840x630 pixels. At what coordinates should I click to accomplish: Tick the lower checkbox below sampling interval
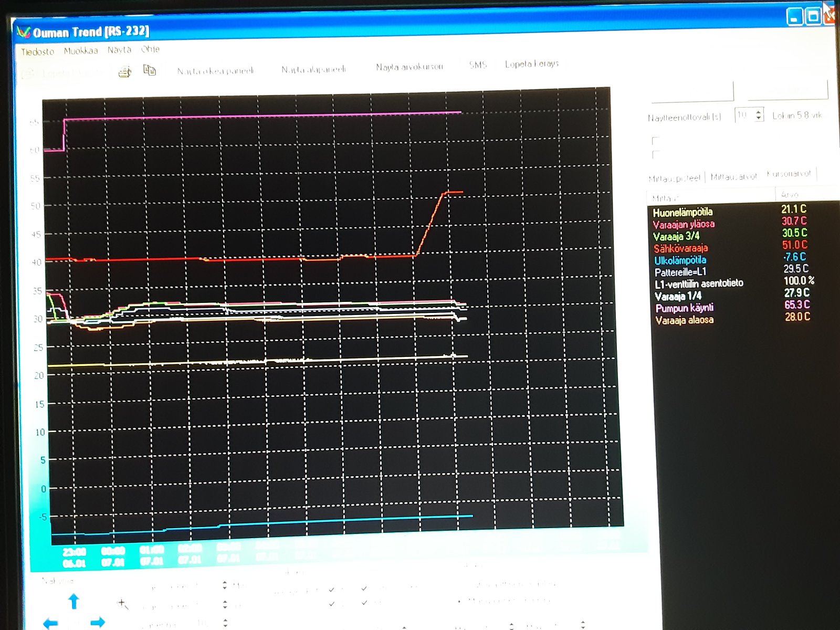(x=655, y=154)
